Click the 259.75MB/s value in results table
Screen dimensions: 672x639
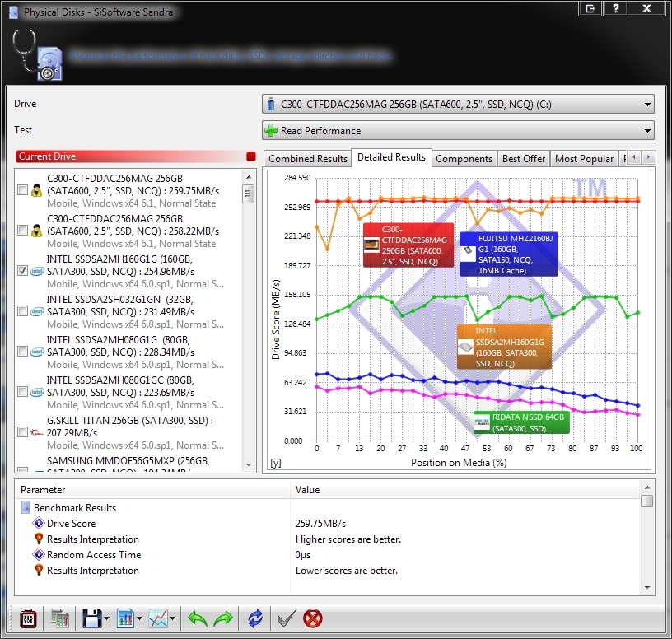(x=320, y=523)
